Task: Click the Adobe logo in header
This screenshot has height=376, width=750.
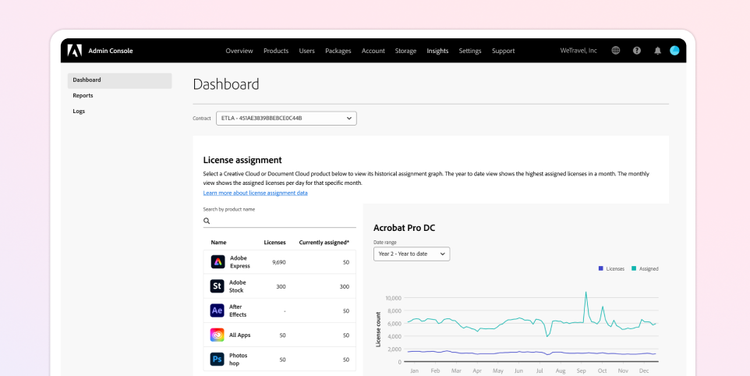Action: (74, 51)
